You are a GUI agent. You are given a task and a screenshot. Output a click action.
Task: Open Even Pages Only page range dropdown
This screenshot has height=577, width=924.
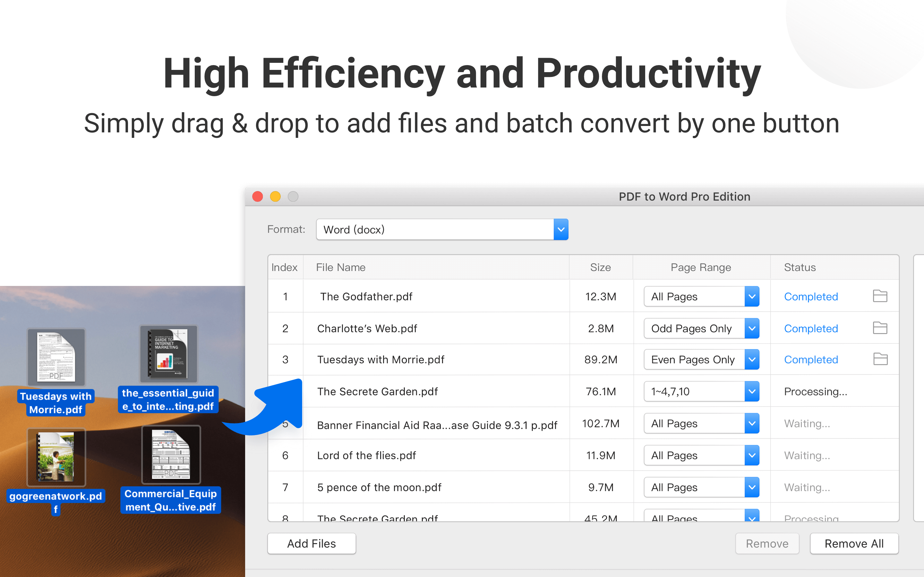coord(751,359)
